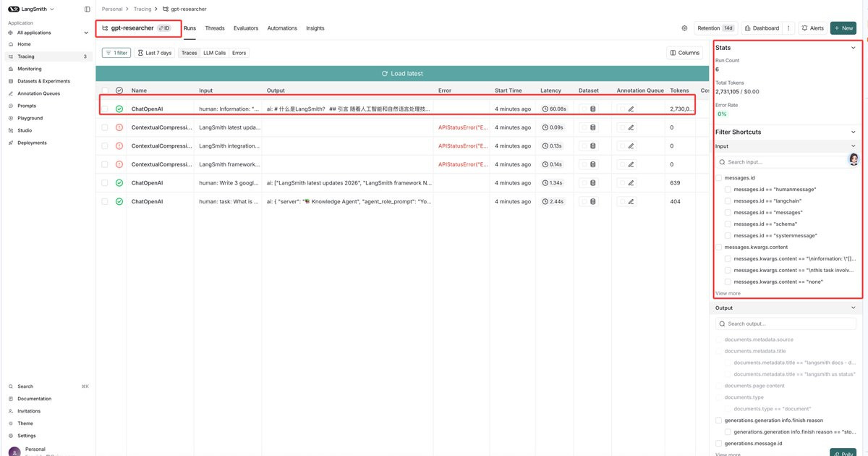Open the Dashboard more-options kebab menu
Viewport: 868px width, 456px height.
[x=788, y=28]
